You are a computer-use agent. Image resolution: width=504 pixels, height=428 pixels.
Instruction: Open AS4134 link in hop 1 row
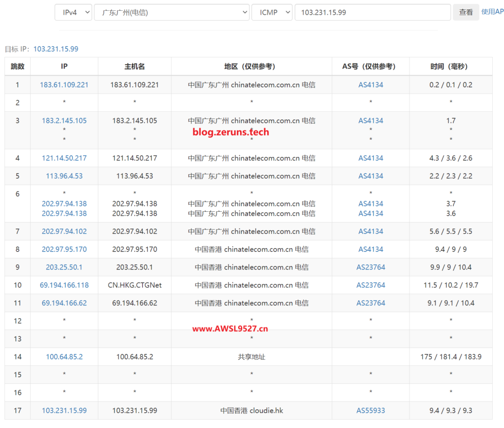tap(371, 85)
